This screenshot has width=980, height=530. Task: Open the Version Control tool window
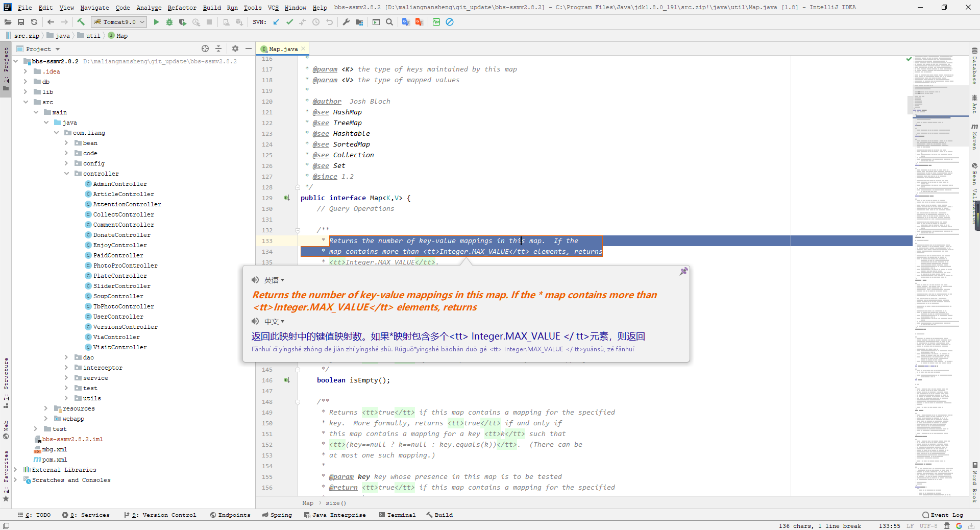pos(160,515)
